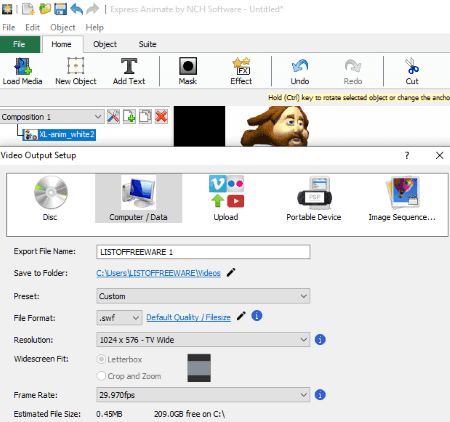Click the letterbox preview thumbnail

tap(199, 368)
